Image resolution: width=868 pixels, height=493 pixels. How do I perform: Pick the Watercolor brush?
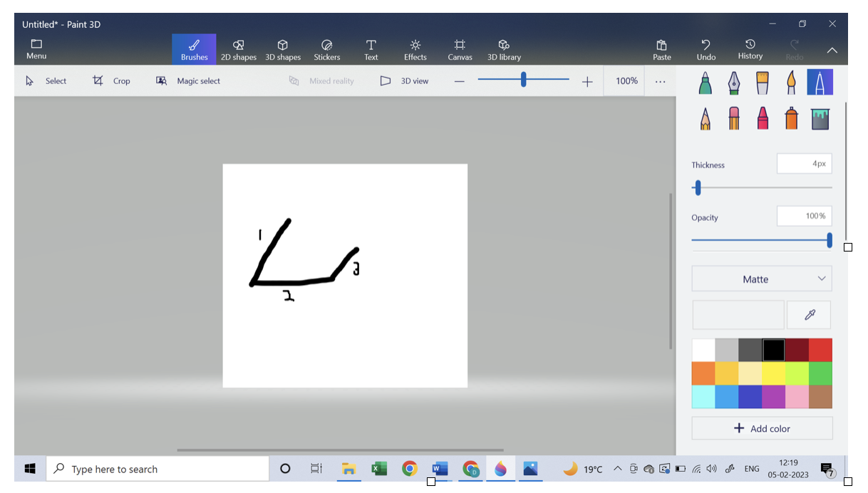click(790, 83)
